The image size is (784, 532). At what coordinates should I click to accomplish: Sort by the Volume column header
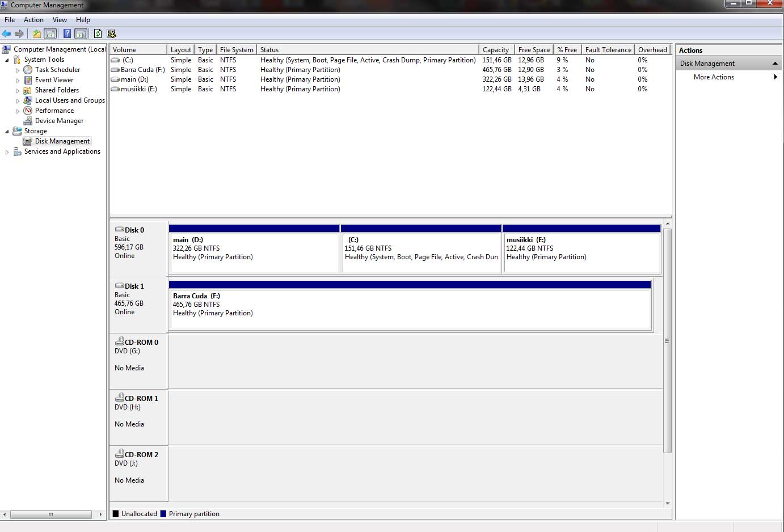138,50
